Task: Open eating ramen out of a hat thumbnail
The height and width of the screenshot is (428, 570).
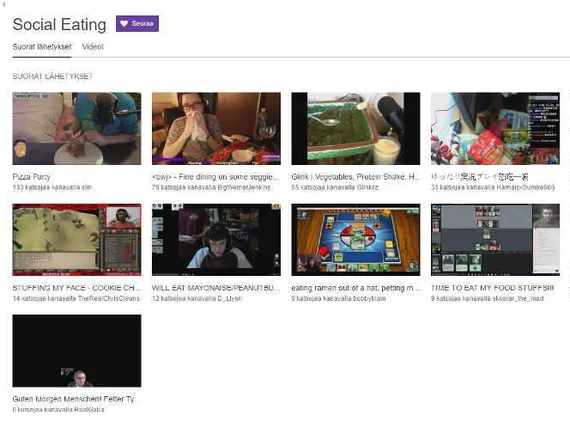Action: pyautogui.click(x=356, y=240)
